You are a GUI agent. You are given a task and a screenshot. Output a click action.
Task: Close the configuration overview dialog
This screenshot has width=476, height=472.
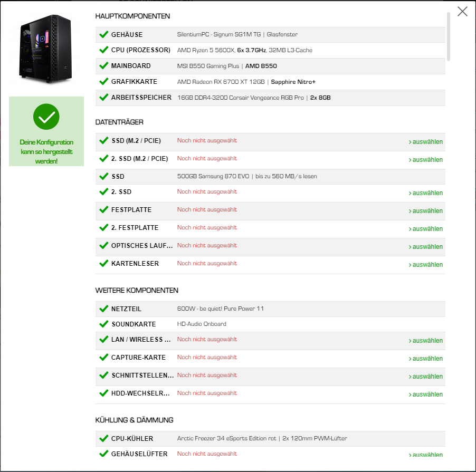tap(462, 12)
